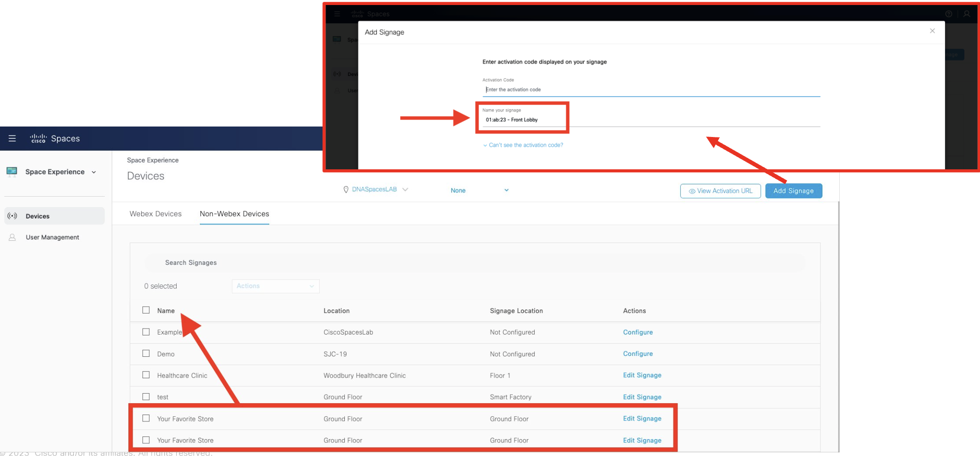Expand the Can't see the activation code link

[x=525, y=145]
